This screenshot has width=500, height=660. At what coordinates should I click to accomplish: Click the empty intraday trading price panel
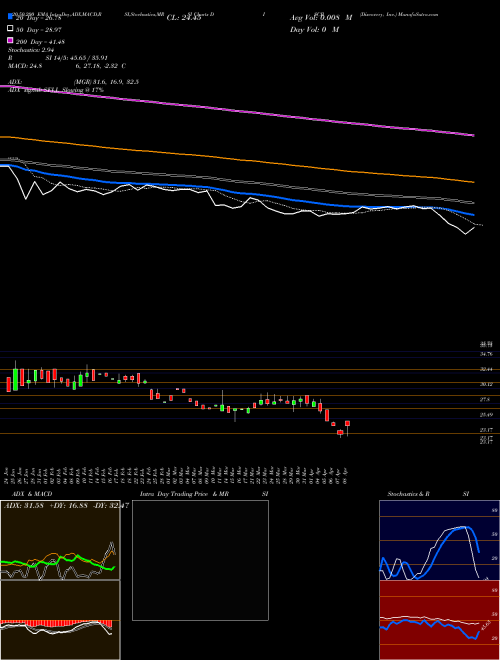[200, 560]
